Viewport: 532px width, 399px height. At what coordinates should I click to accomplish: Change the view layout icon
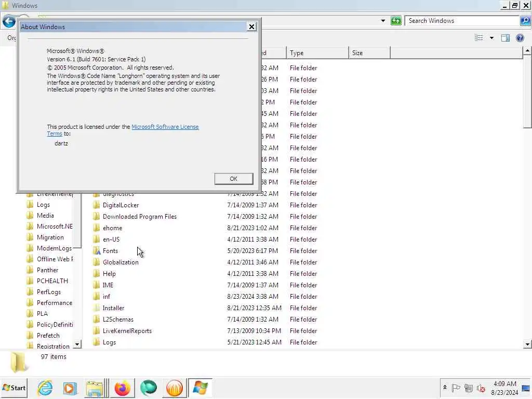pyautogui.click(x=478, y=37)
